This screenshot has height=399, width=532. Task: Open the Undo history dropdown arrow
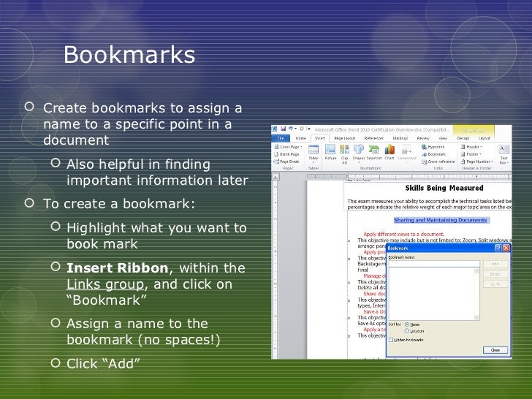pos(295,129)
